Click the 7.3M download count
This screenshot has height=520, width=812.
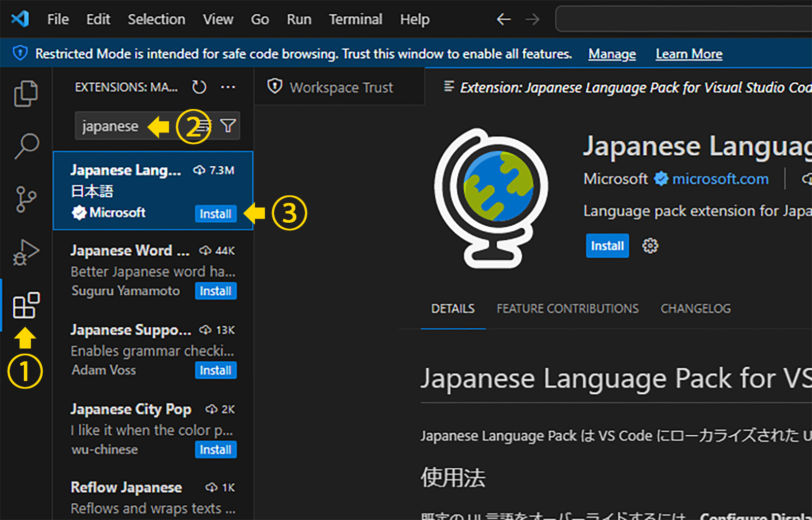[222, 170]
